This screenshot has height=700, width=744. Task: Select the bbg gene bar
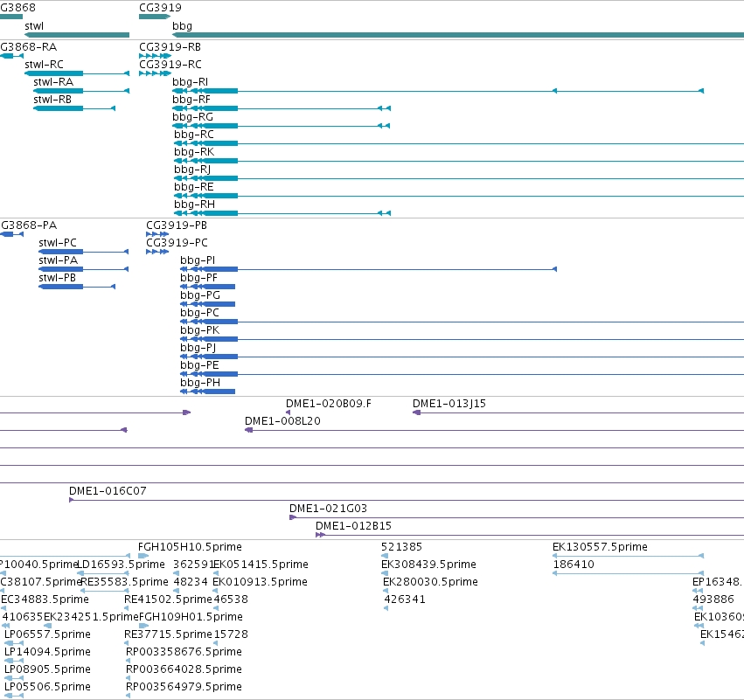pos(458,35)
